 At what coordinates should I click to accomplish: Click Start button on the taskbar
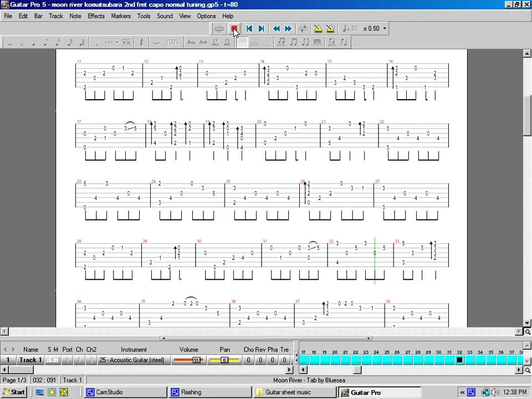[14, 392]
